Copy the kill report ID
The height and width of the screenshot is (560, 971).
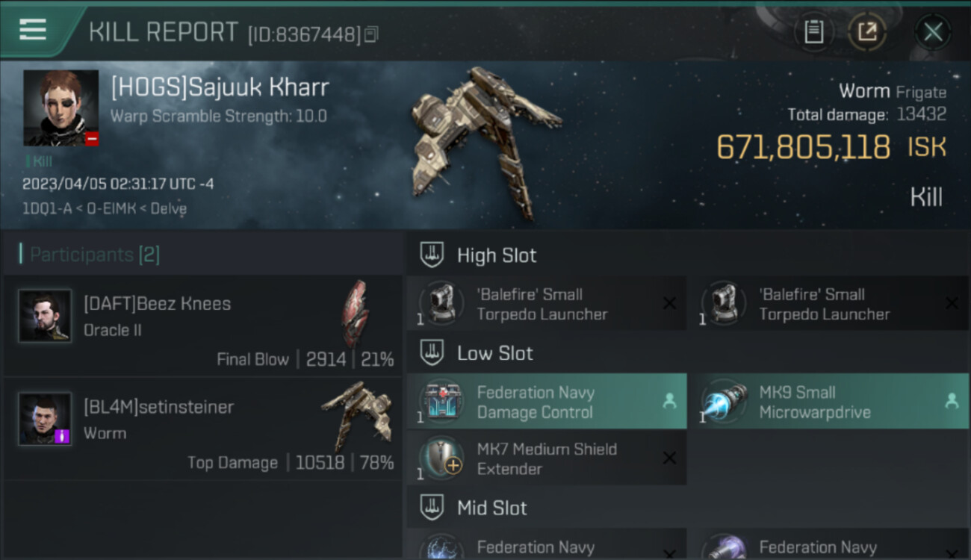[371, 34]
